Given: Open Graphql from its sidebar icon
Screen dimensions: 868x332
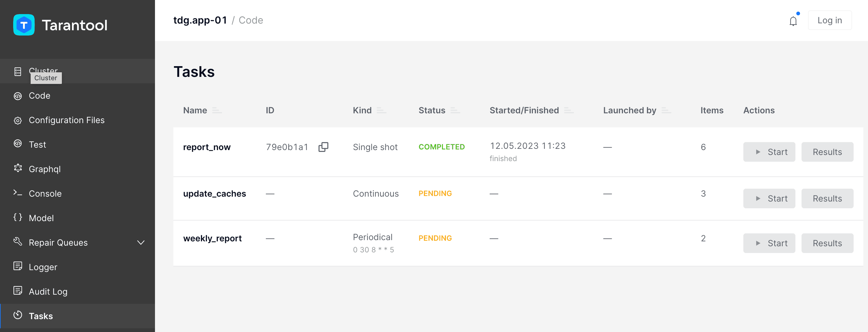Looking at the screenshot, I should [x=18, y=168].
